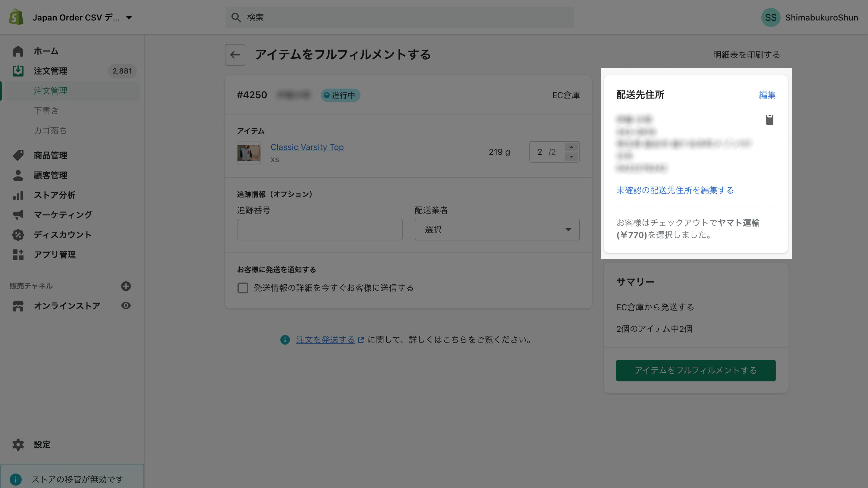Copy address with clipboard icon
The height and width of the screenshot is (488, 868).
click(770, 120)
